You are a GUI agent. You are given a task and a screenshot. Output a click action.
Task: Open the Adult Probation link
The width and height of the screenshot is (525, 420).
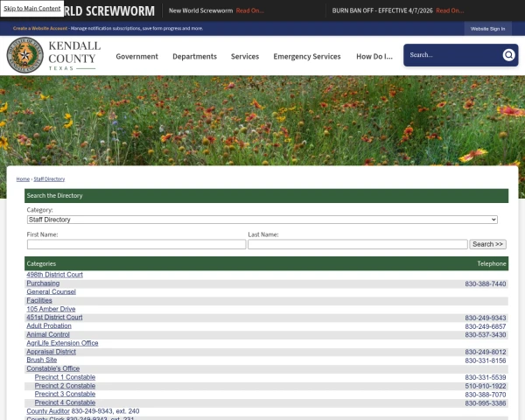pos(49,325)
